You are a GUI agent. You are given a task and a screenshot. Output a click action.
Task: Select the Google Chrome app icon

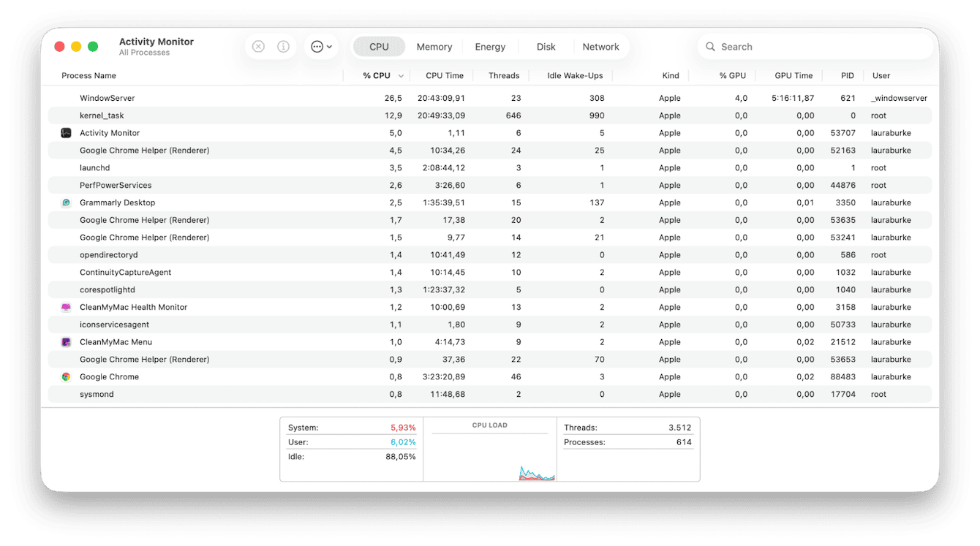(x=66, y=376)
